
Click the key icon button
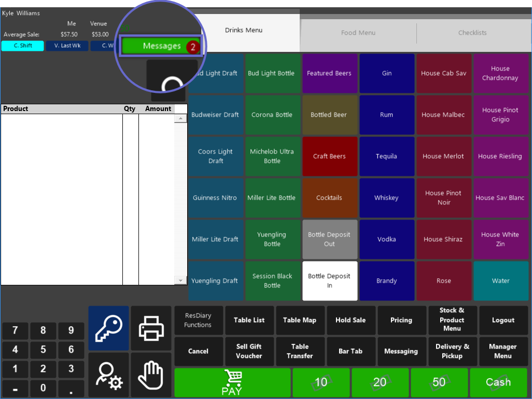click(x=108, y=327)
